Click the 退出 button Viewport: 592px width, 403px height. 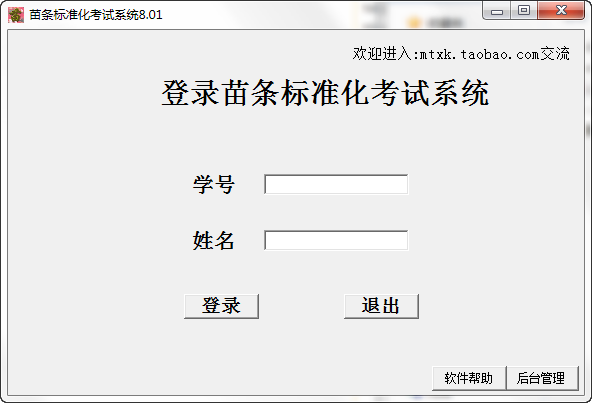pyautogui.click(x=381, y=306)
